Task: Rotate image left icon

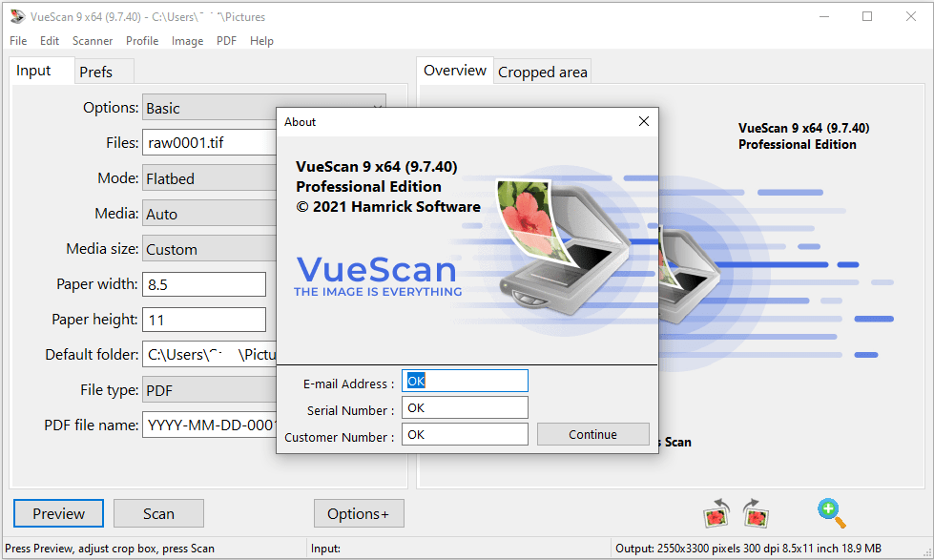Action: (716, 513)
